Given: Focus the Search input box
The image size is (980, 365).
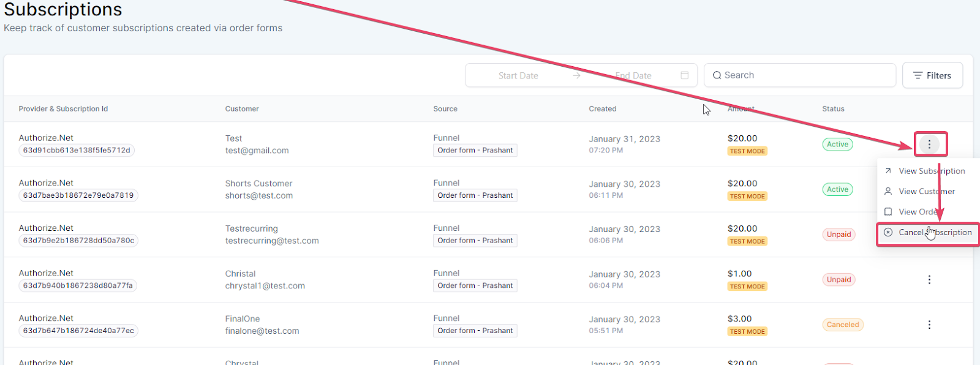Looking at the screenshot, I should tap(802, 75).
